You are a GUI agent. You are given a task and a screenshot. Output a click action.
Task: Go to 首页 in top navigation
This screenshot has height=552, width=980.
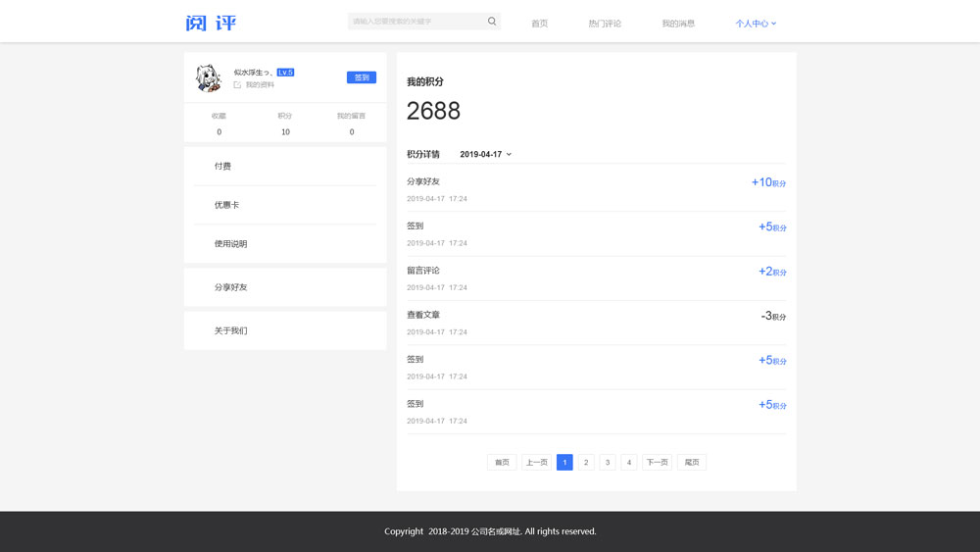(x=539, y=24)
